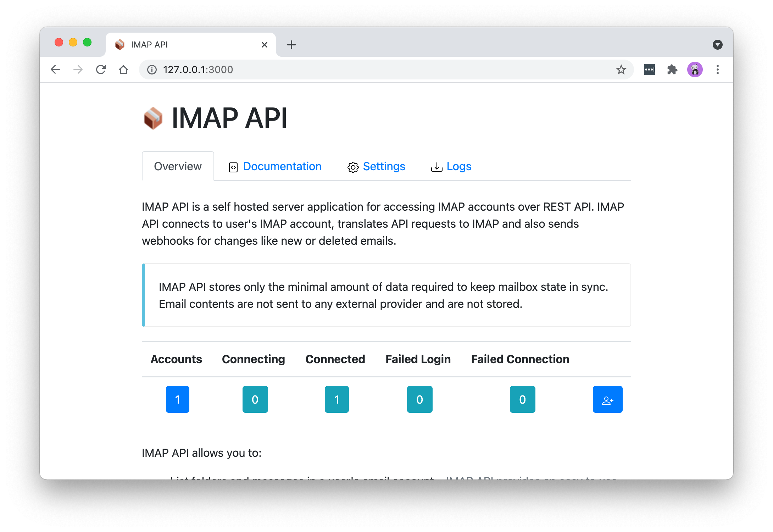The image size is (773, 532).
Task: Click the Logs download icon
Action: tap(437, 167)
